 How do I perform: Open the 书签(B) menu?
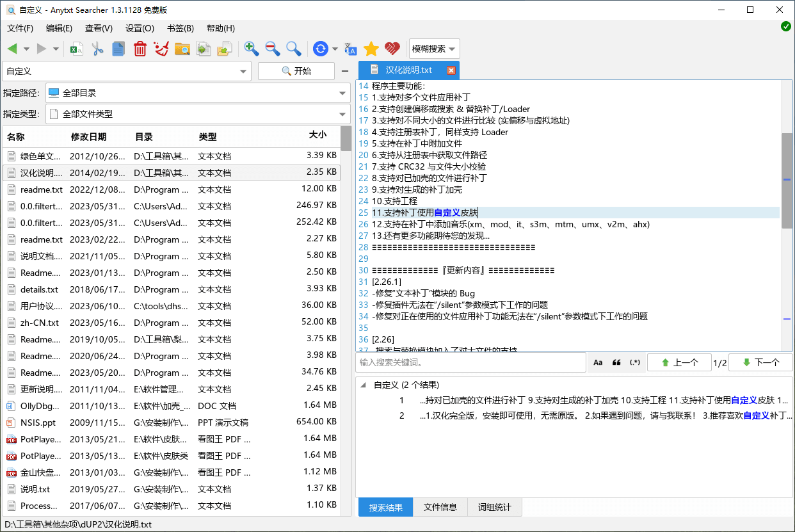[180, 28]
